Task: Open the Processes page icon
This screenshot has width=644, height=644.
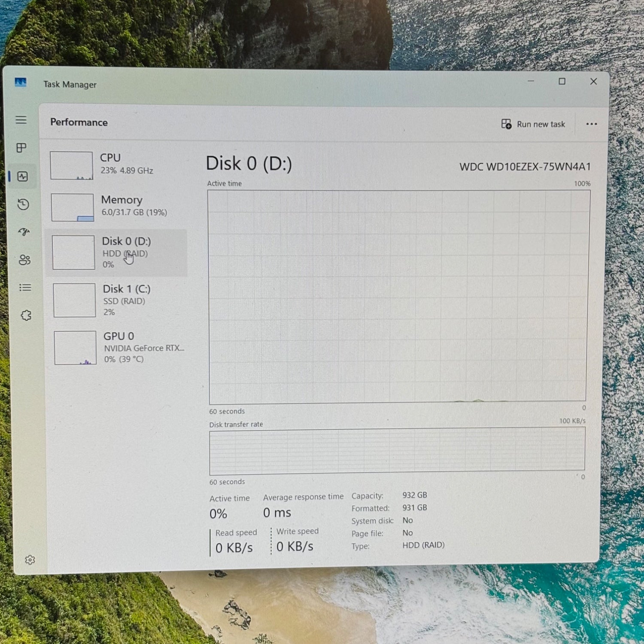Action: [21, 148]
